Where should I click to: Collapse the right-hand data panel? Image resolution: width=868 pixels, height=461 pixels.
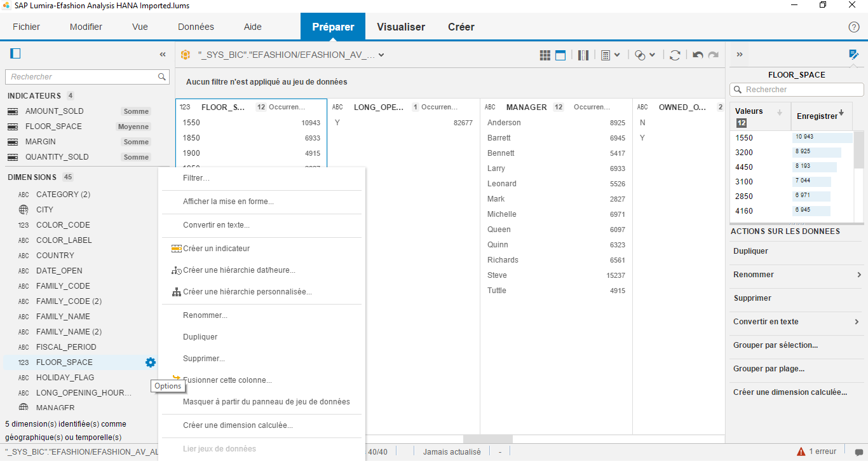click(740, 55)
